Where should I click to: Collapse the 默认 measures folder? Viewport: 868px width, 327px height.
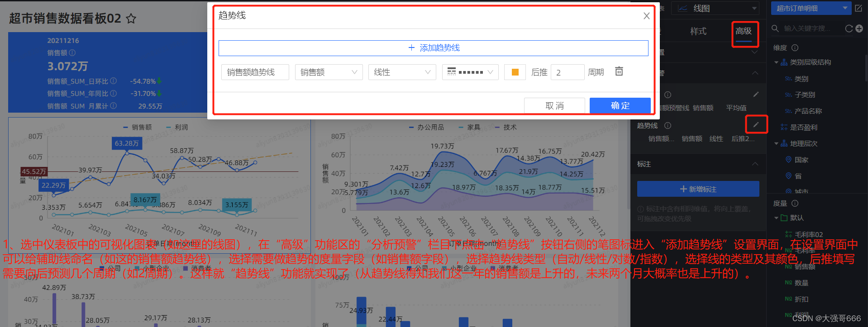(x=777, y=218)
